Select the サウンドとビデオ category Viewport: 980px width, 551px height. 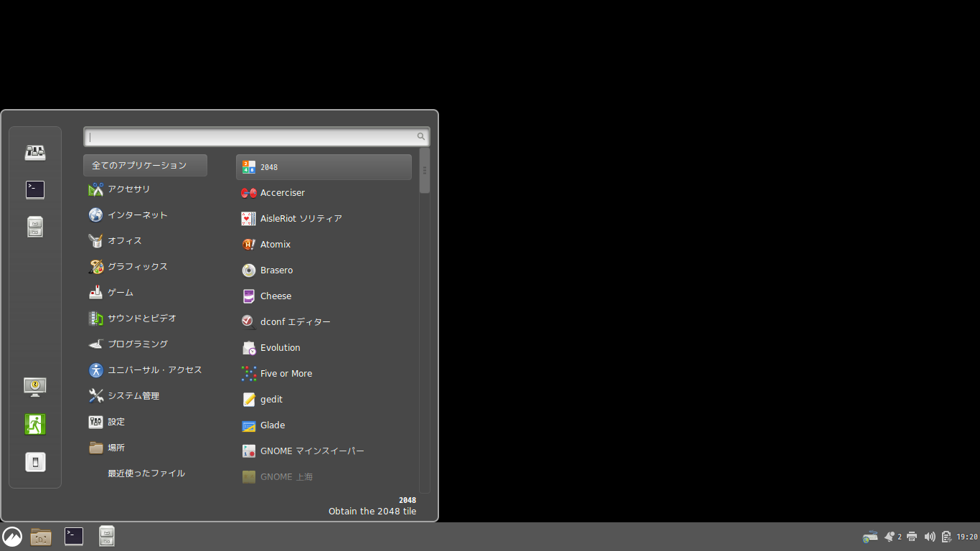[146, 319]
